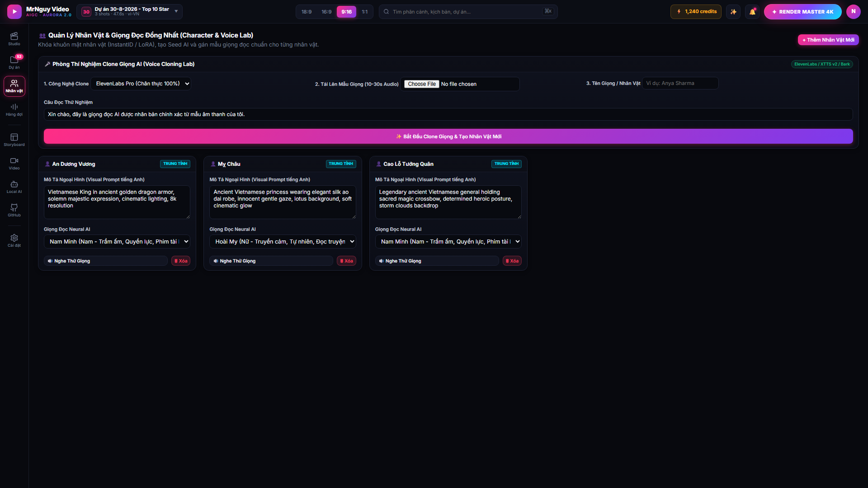
Task: Select the Nhân vật sidebar icon
Action: pos(14,86)
